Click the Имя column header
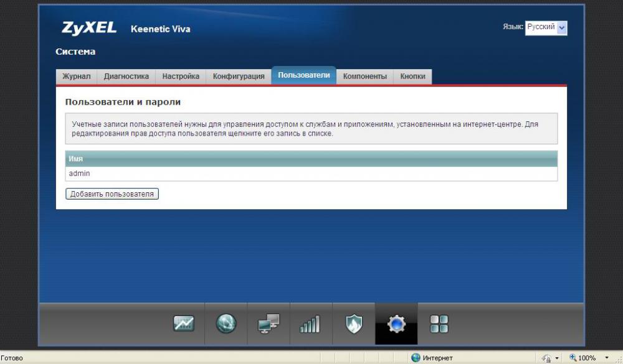 click(x=311, y=159)
